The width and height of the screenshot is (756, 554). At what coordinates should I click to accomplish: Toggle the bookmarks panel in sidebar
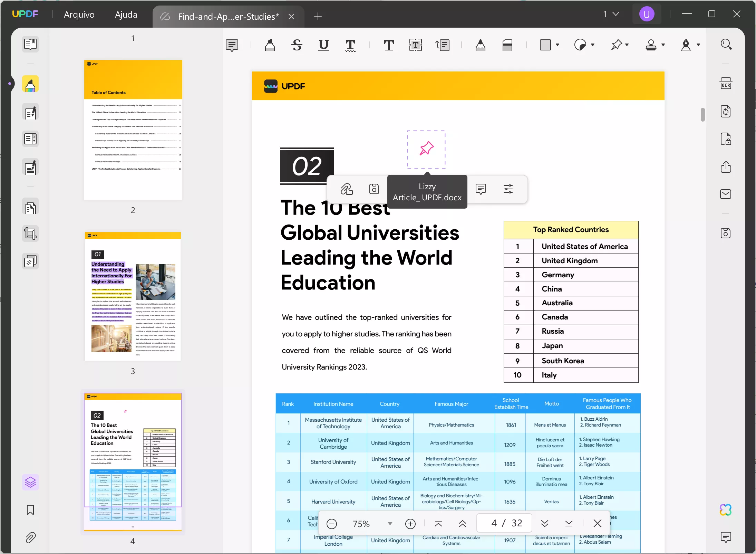tap(30, 510)
